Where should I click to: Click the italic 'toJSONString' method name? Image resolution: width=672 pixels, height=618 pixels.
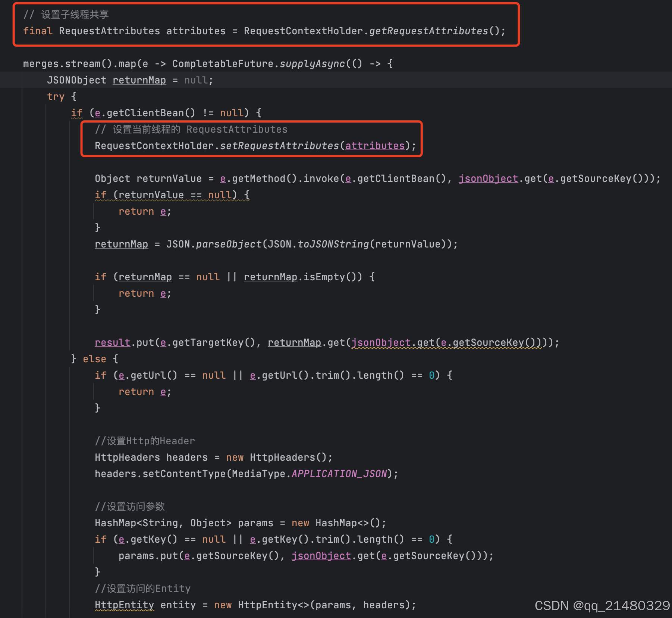(333, 244)
